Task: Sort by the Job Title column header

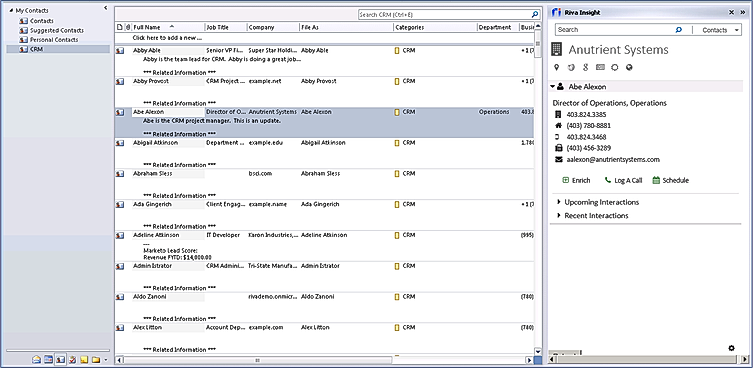Action: pos(226,27)
